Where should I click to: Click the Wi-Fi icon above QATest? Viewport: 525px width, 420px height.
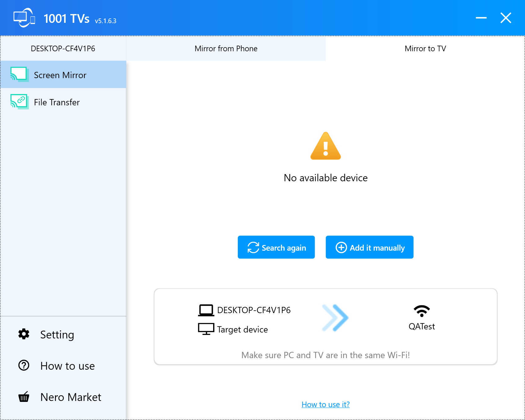(422, 311)
